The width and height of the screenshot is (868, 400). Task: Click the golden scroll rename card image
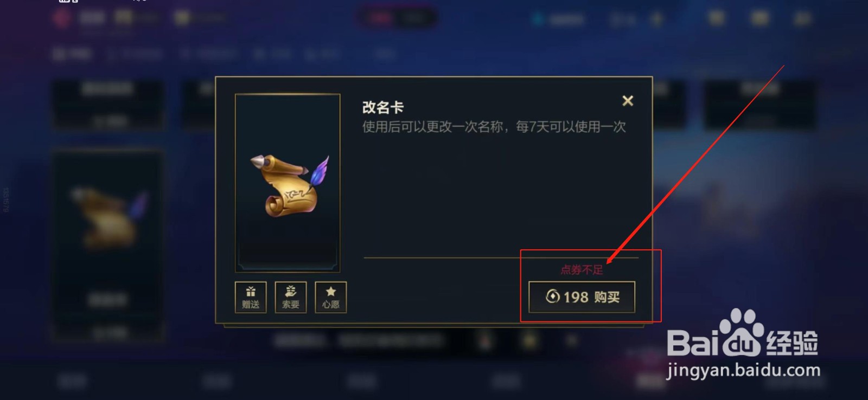click(x=289, y=185)
